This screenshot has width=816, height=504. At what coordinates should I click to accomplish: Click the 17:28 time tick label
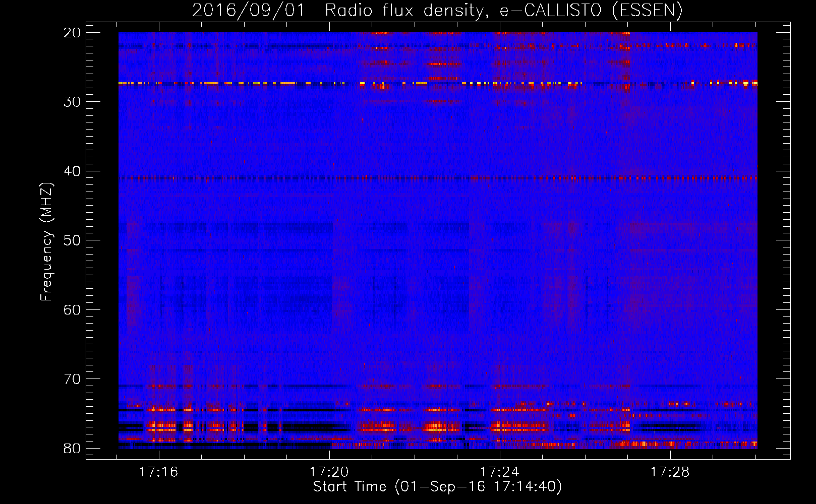point(670,472)
